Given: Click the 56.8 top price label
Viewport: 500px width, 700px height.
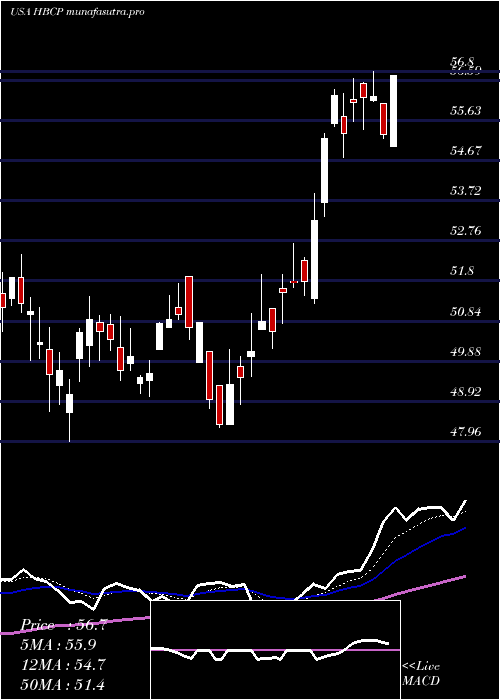Looking at the screenshot, I should (464, 63).
